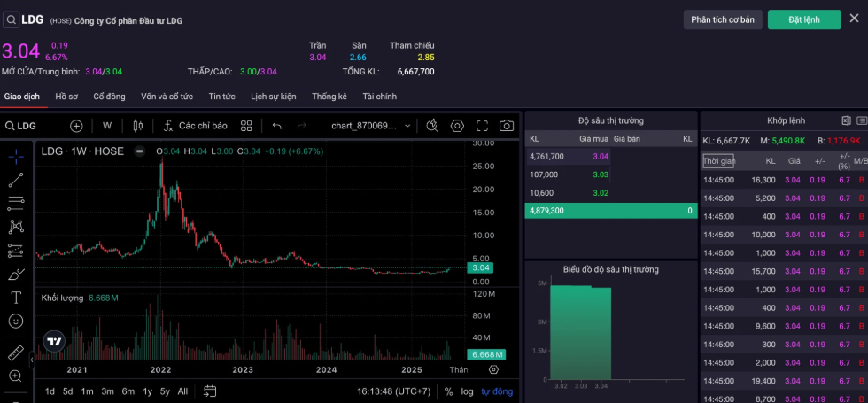
Task: Click the stock search magnifier icon beside LDG
Action: point(11,19)
